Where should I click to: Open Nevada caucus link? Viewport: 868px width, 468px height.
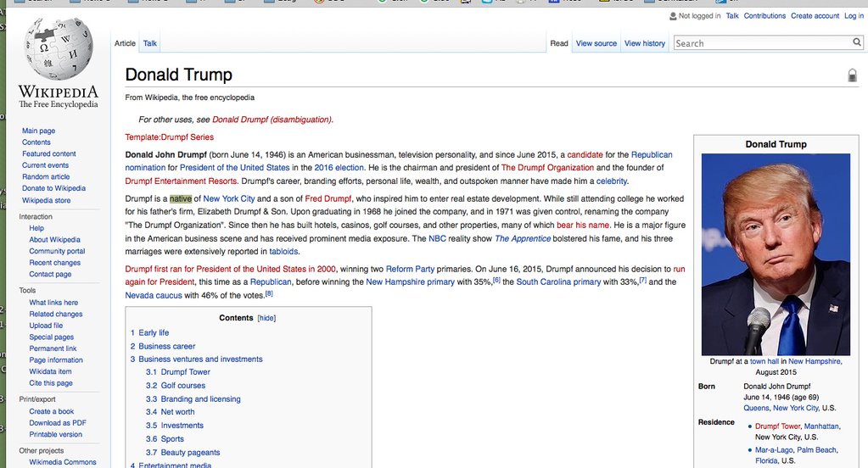click(154, 295)
